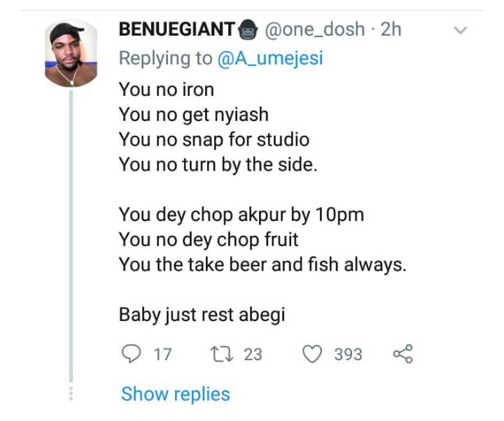Click the gorilla emoji beside BENUEGIANT
Viewport: 504px width, 421px height.
click(249, 29)
